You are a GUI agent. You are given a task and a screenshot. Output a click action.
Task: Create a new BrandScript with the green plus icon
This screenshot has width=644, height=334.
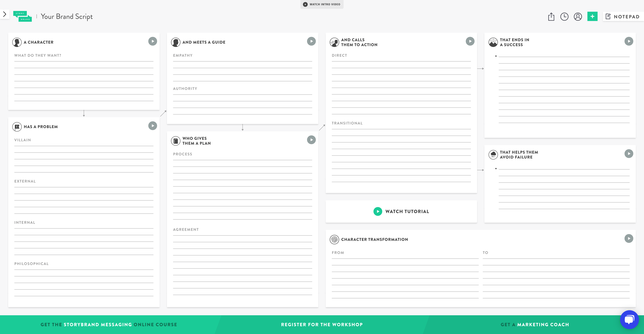[592, 16]
